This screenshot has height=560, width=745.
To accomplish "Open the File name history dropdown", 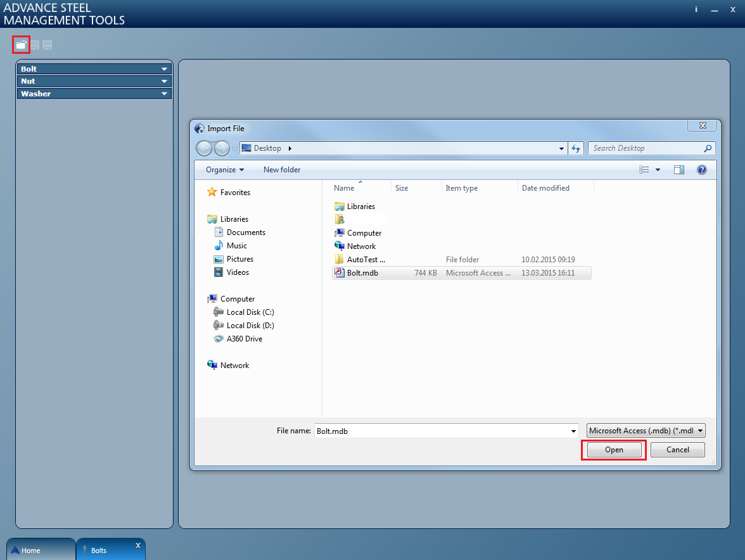I will (x=573, y=431).
